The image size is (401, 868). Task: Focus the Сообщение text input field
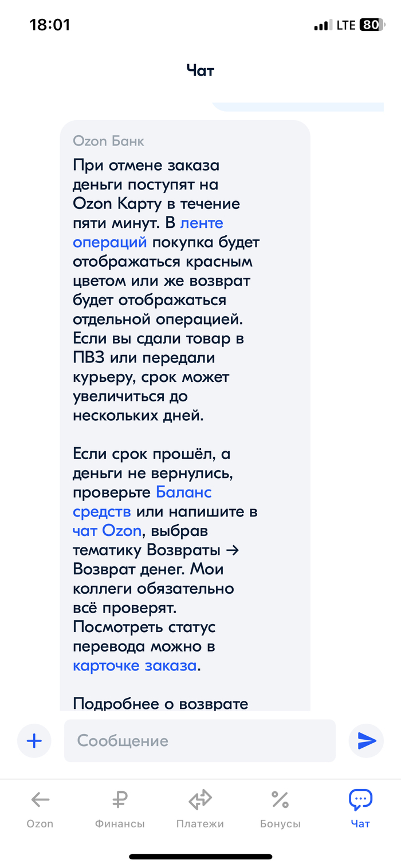coord(199,741)
